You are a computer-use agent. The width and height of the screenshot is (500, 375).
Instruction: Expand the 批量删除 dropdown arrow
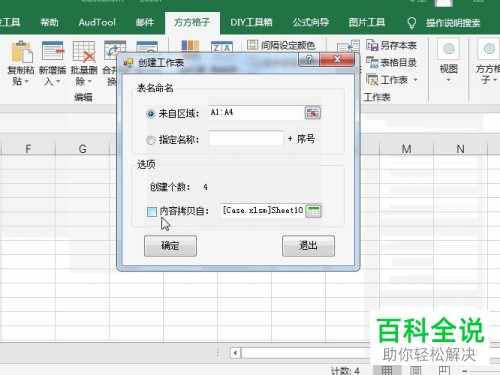89,81
